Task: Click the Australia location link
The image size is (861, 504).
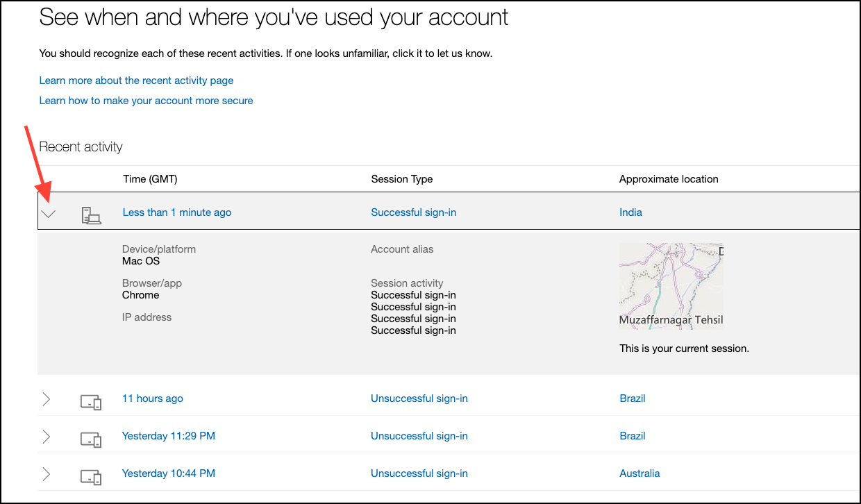Action: click(x=640, y=473)
